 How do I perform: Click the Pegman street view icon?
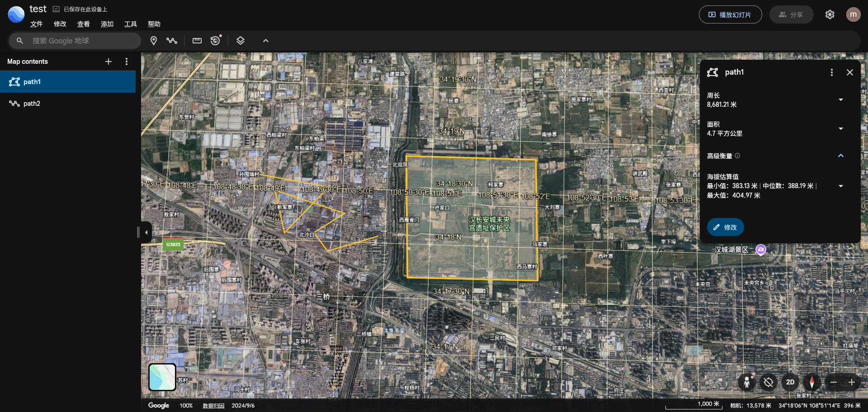[x=747, y=383]
